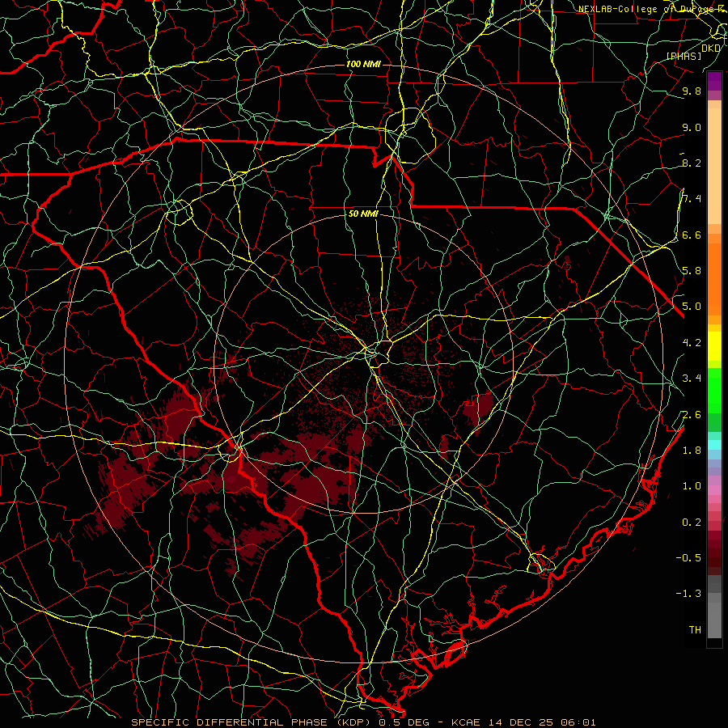728x728 pixels.
Task: Click the 0.2 value on the legend
Action: click(692, 523)
